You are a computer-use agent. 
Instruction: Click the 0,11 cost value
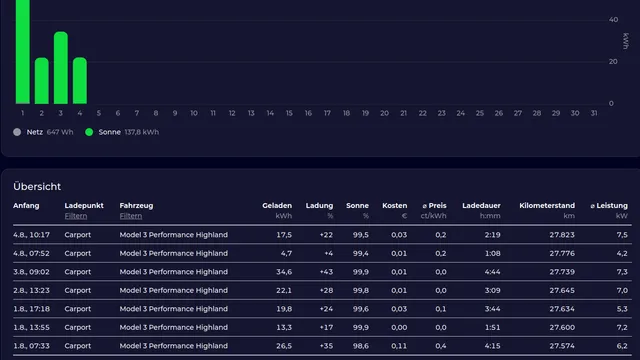click(x=399, y=346)
